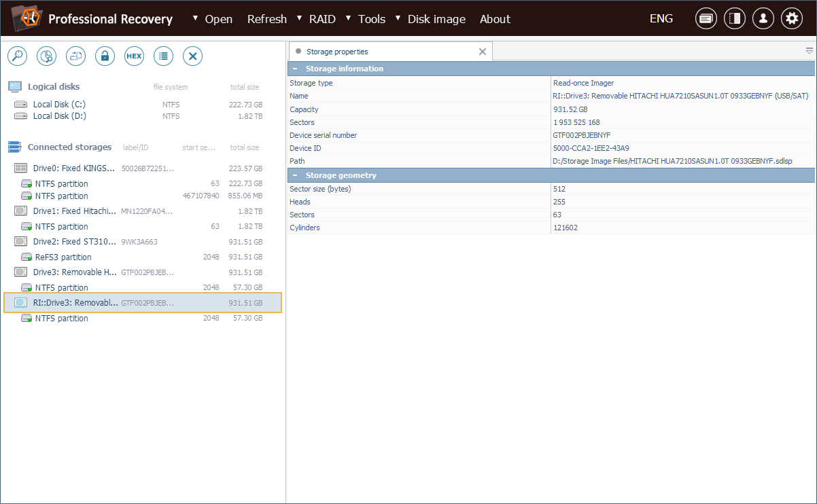The width and height of the screenshot is (817, 504).
Task: Open the user account icon
Action: click(x=763, y=18)
